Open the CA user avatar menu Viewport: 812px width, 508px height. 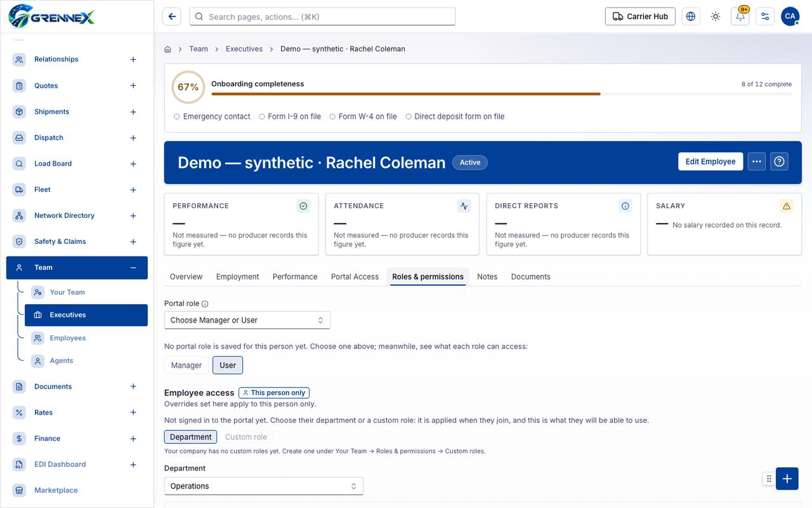click(790, 17)
